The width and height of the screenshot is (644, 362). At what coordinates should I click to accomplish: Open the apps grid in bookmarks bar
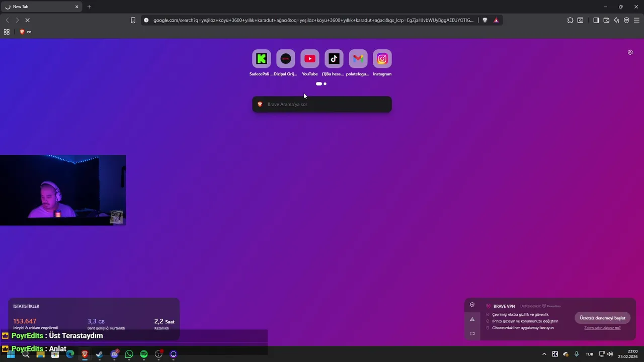pyautogui.click(x=7, y=32)
